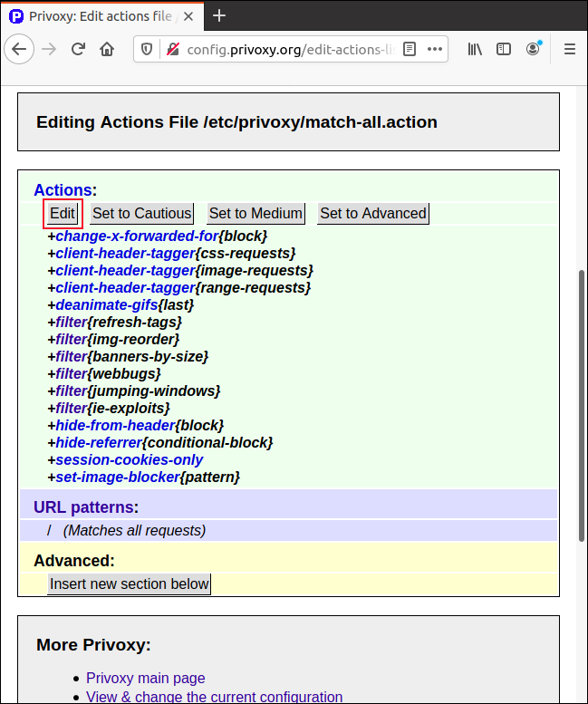Select the Privoxy Edit actions file tab
This screenshot has width=588, height=704.
click(x=100, y=16)
